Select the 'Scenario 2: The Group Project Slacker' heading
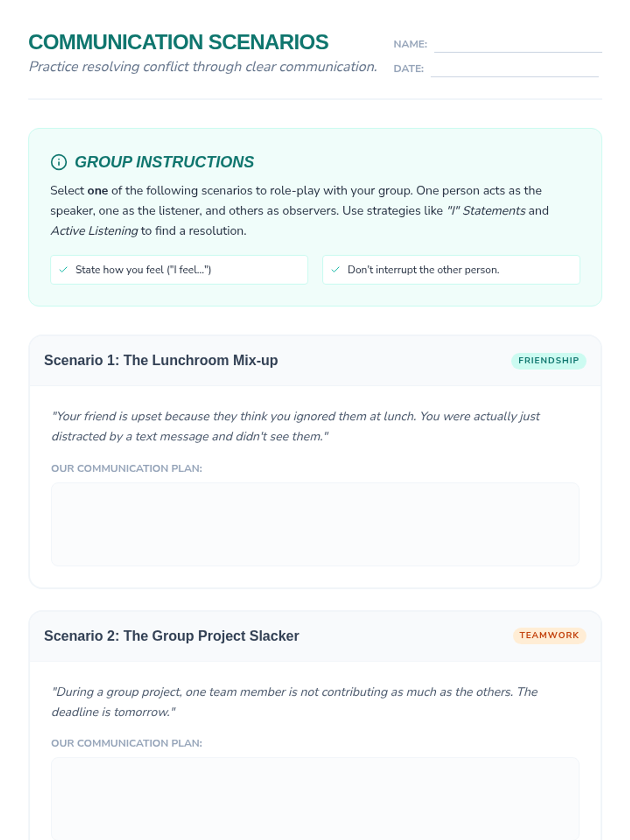Viewport: 630px width, 840px height. click(172, 636)
